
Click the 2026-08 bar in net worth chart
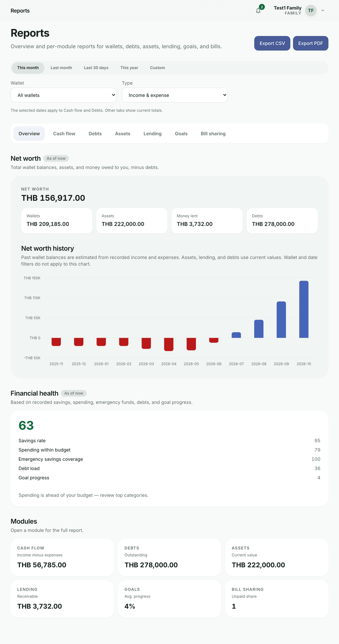tap(259, 329)
